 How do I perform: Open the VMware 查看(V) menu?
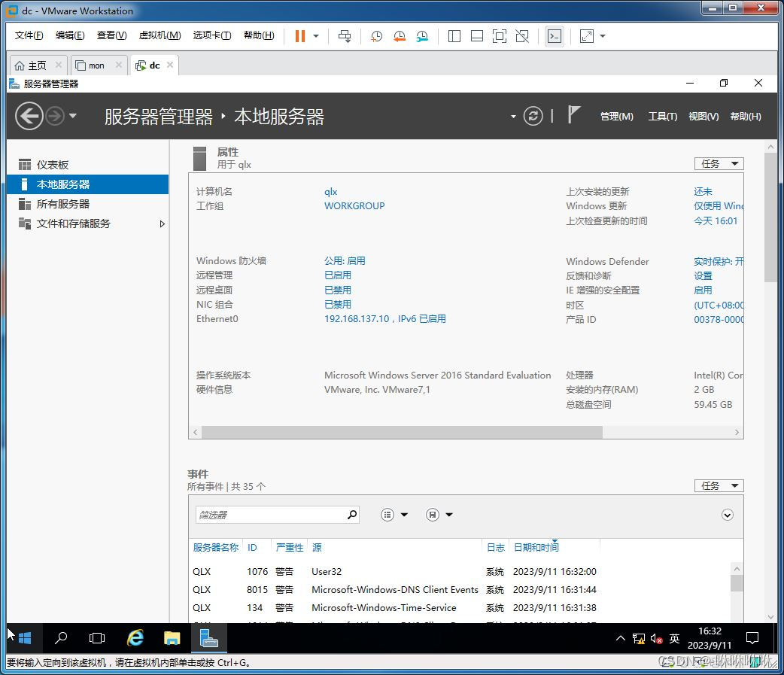(x=111, y=35)
